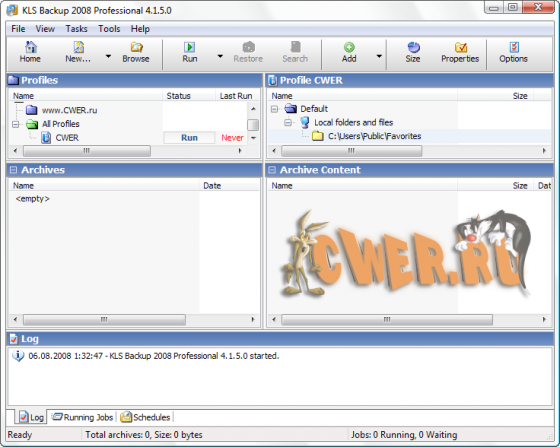Click the Restore toolbar icon

click(248, 47)
